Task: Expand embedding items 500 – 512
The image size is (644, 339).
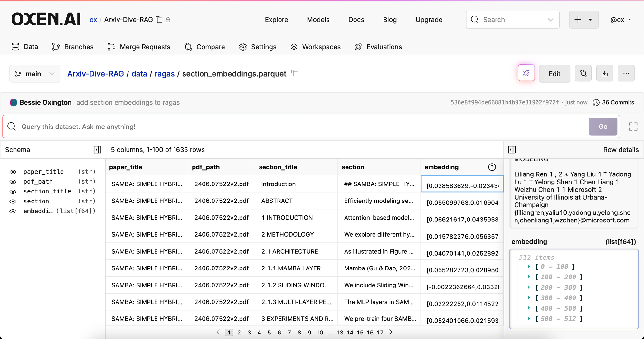Action: 529,318
